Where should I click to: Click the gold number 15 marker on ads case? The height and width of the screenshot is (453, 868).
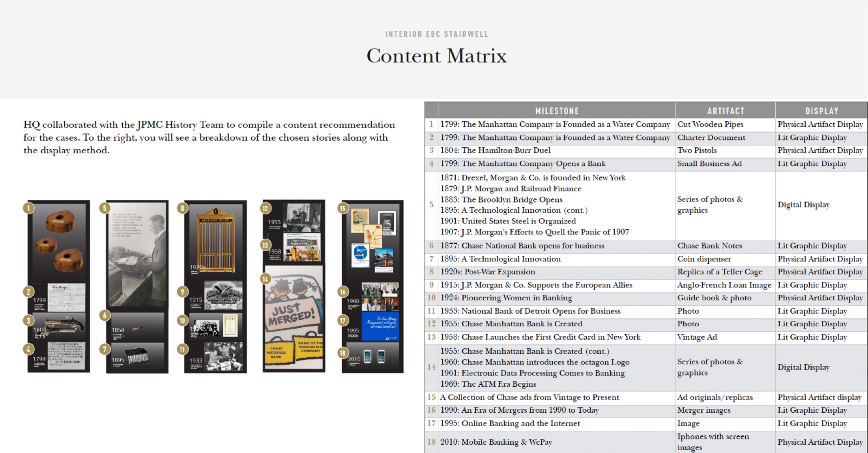pyautogui.click(x=342, y=208)
